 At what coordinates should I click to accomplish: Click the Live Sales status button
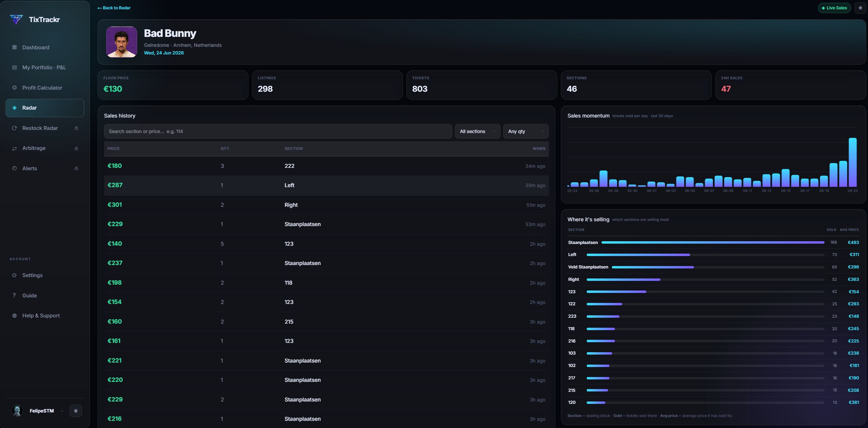[834, 8]
